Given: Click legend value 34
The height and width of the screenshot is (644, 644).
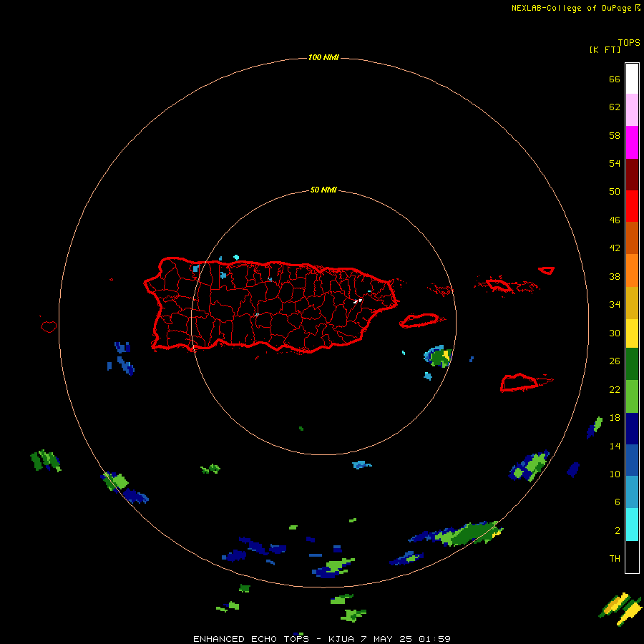Looking at the screenshot, I should (615, 305).
